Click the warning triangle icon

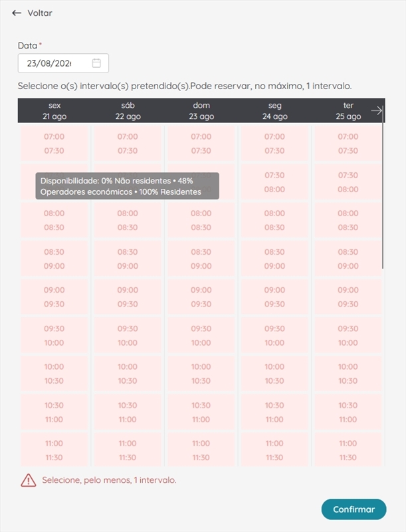click(29, 480)
